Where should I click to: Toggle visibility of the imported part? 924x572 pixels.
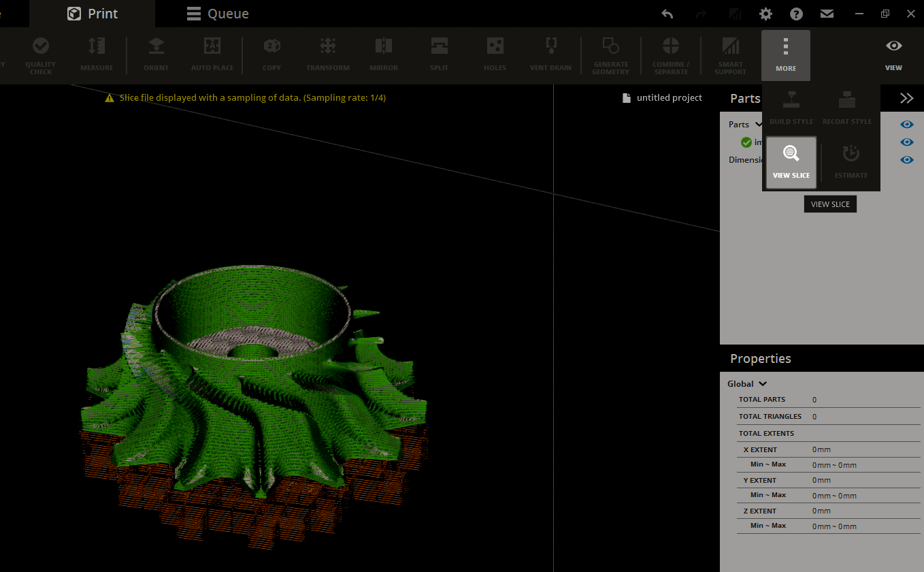[x=906, y=142]
